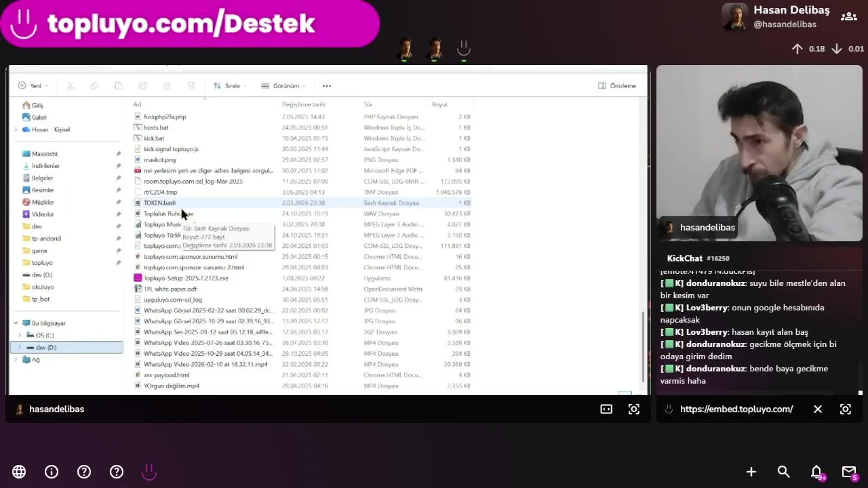Viewport: 868px width, 488px height.
Task: Expand the OS (C:) drive node
Action: tap(20, 335)
